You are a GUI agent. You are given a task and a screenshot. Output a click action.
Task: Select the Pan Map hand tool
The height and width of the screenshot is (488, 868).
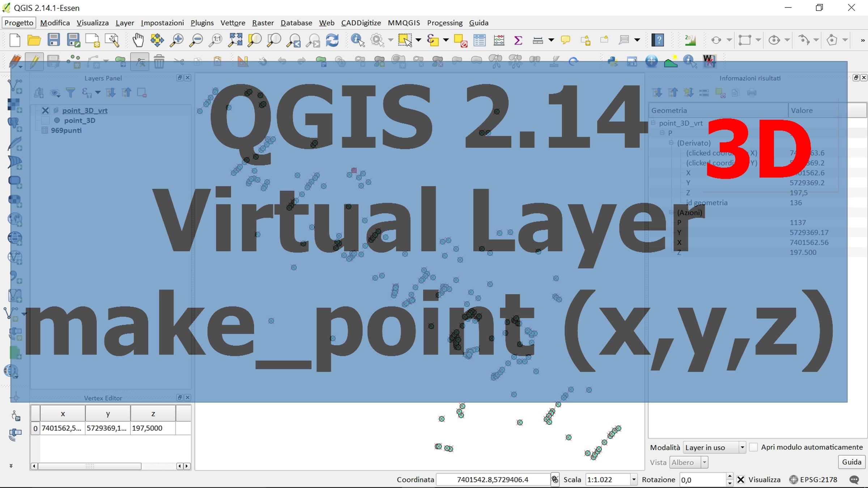(x=138, y=40)
